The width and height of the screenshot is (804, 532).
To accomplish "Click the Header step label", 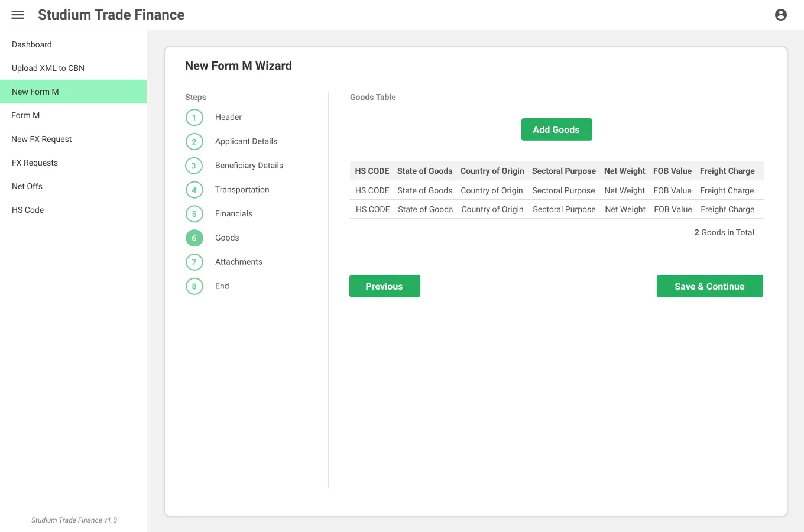I will (228, 117).
